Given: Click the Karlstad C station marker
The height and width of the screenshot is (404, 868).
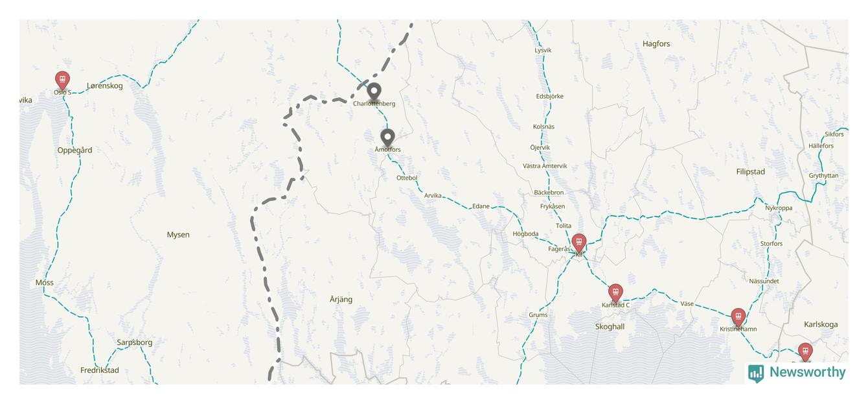Looking at the screenshot, I should click(615, 293).
